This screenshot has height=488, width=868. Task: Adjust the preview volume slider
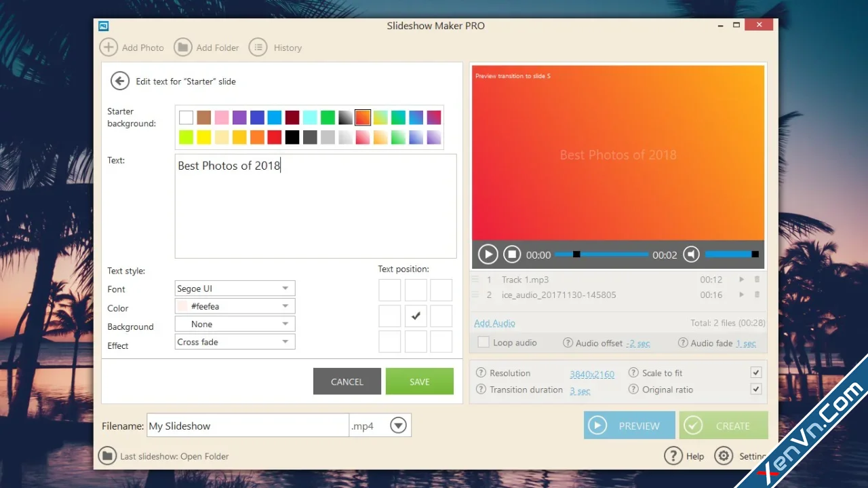click(x=732, y=255)
